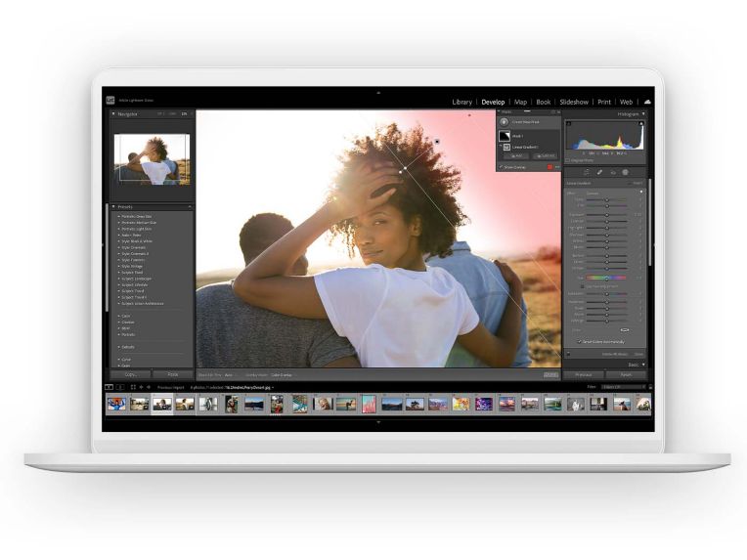Click the cloud sync icon

[x=647, y=102]
